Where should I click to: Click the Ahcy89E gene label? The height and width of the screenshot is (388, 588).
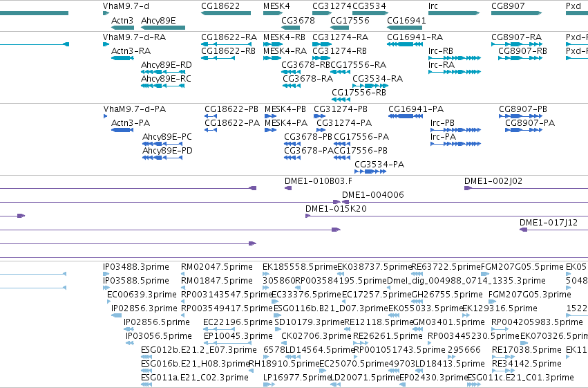tap(158, 20)
